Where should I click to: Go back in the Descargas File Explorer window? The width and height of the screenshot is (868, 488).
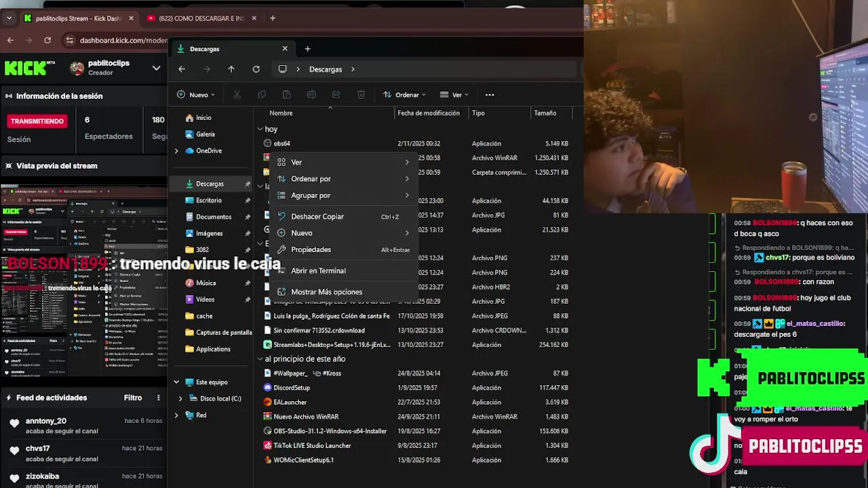click(182, 69)
